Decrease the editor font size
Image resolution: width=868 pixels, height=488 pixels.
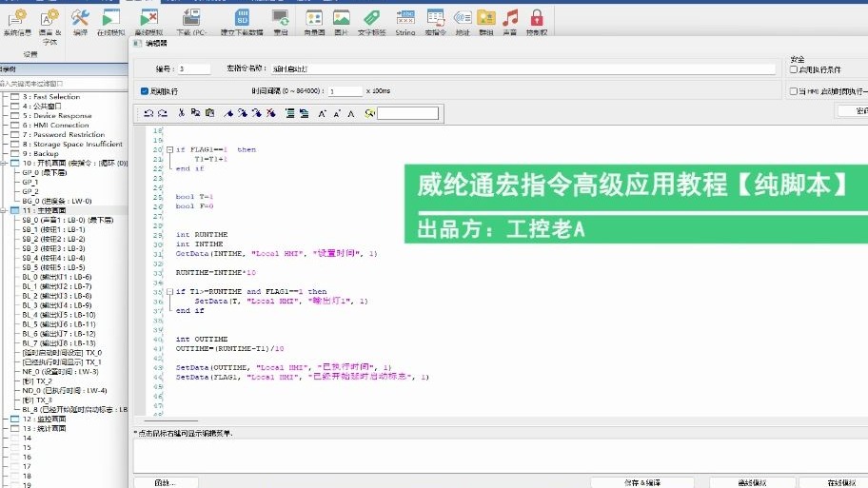[337, 113]
